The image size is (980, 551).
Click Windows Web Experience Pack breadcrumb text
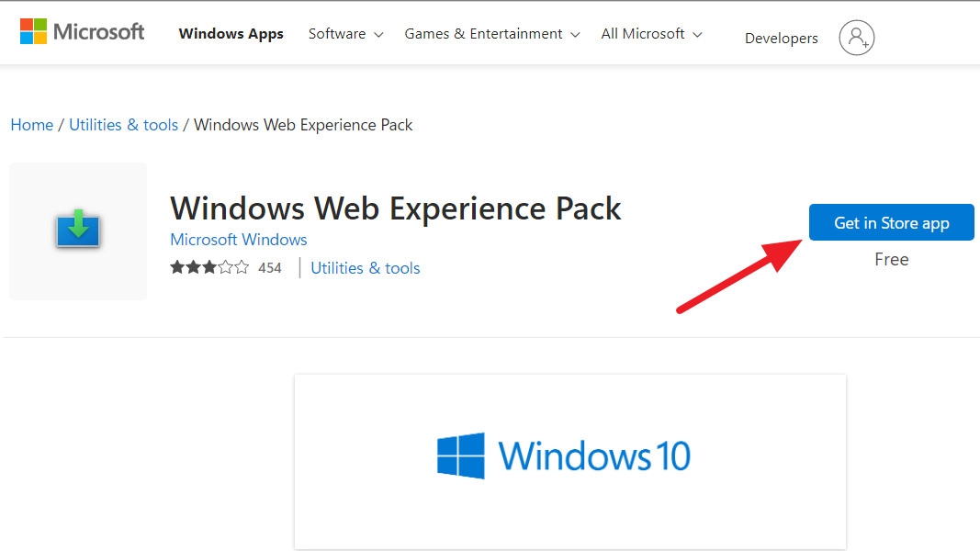coord(303,125)
